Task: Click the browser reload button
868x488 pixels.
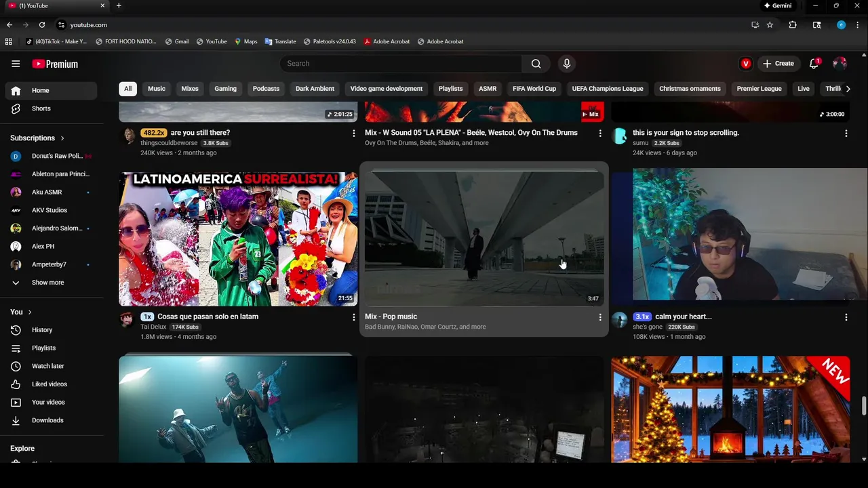Action: [x=42, y=25]
